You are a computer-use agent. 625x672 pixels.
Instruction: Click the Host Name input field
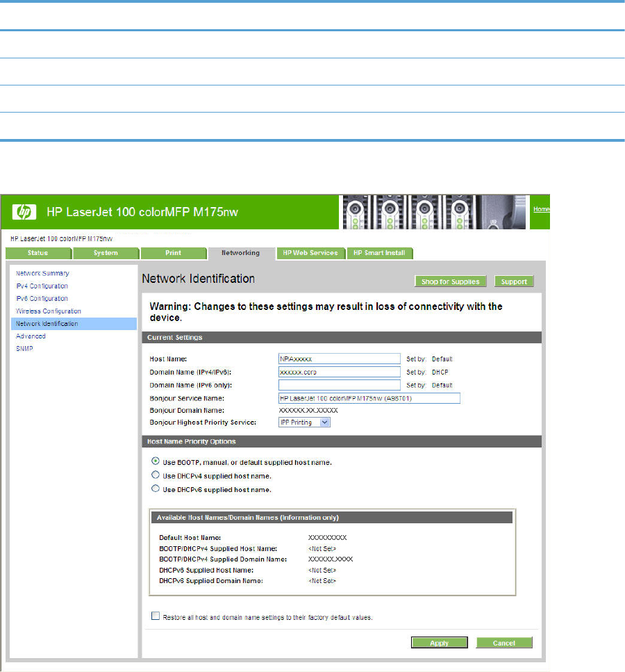339,359
